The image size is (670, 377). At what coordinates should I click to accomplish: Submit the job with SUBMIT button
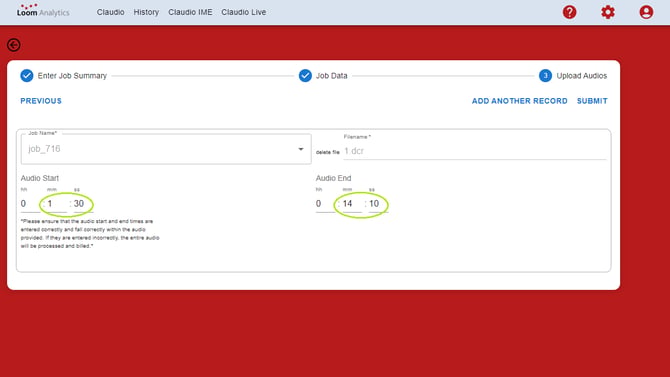592,101
